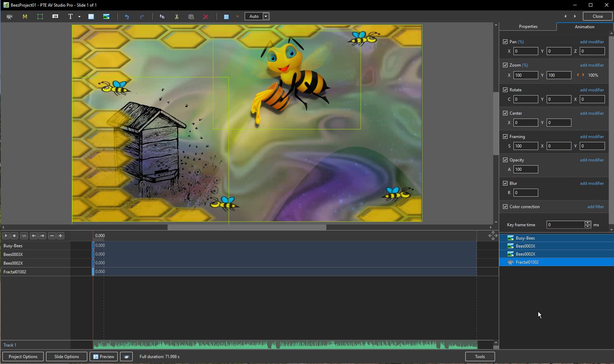
Task: Open Project Options
Action: click(x=23, y=357)
